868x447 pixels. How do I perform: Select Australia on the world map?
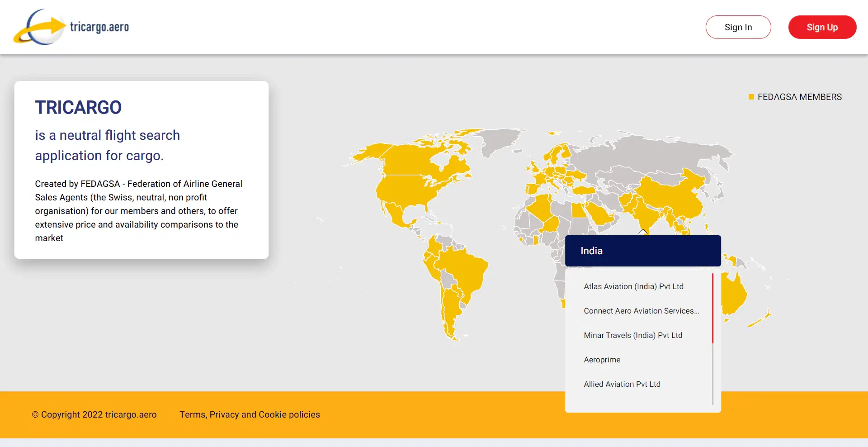732,296
